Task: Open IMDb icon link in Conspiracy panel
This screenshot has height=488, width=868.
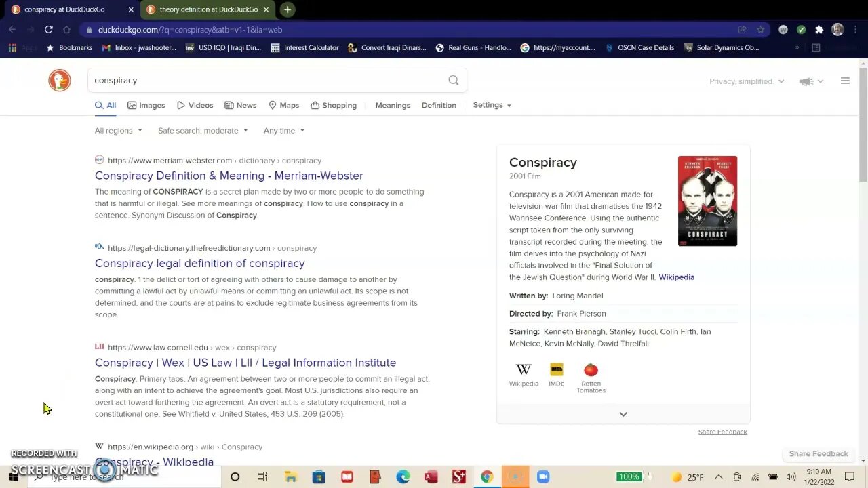Action: [556, 375]
